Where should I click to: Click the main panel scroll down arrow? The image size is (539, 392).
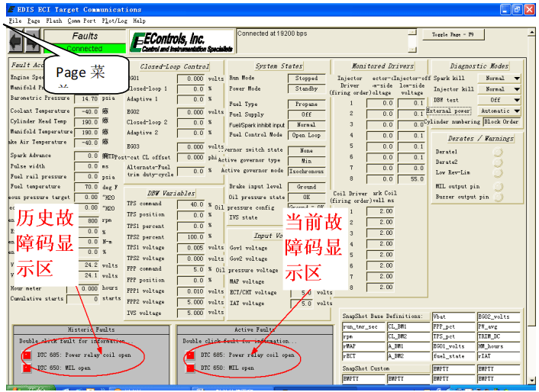[x=532, y=381]
